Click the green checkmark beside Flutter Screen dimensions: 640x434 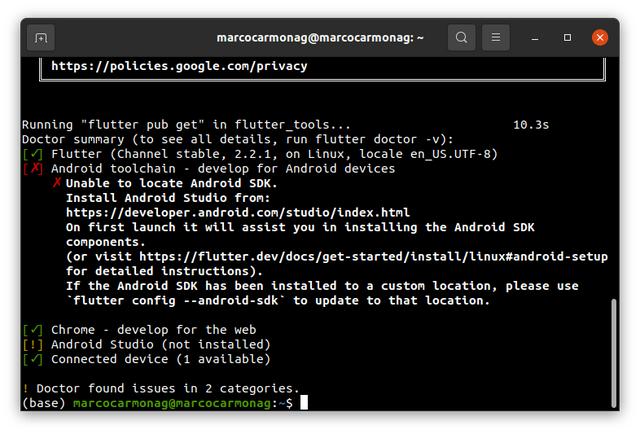33,154
